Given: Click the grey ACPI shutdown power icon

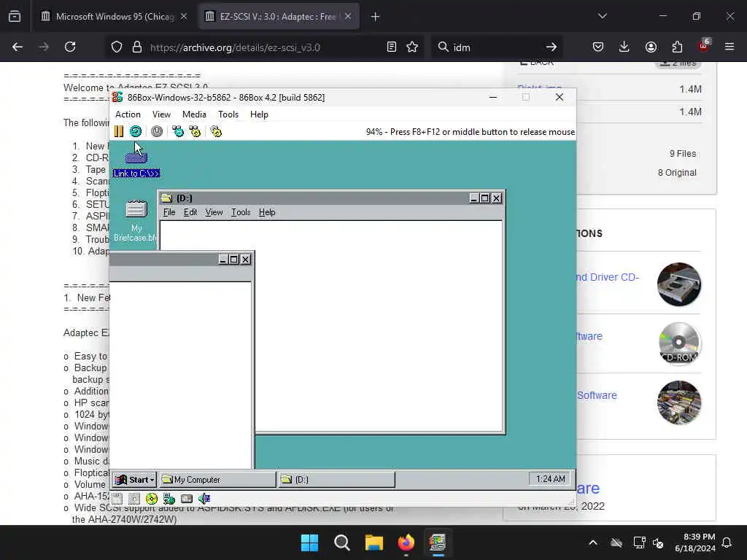Looking at the screenshot, I should click(x=157, y=131).
